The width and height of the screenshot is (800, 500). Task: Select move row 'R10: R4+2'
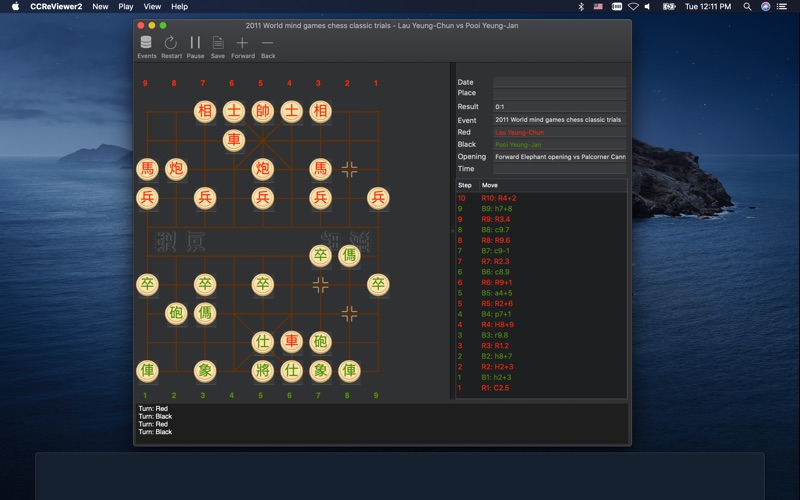coord(541,198)
